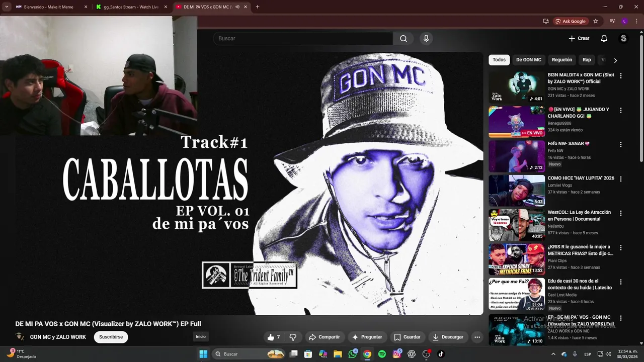Viewport: 644px width, 362px height.
Task: Click the Crear button
Action: (579, 38)
